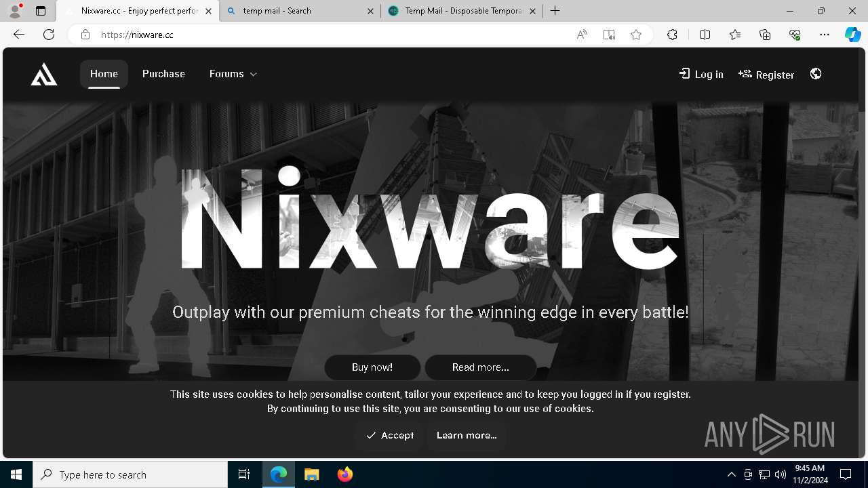Launch Firefox from the taskbar
Screen dimensions: 868x488
tap(345, 474)
